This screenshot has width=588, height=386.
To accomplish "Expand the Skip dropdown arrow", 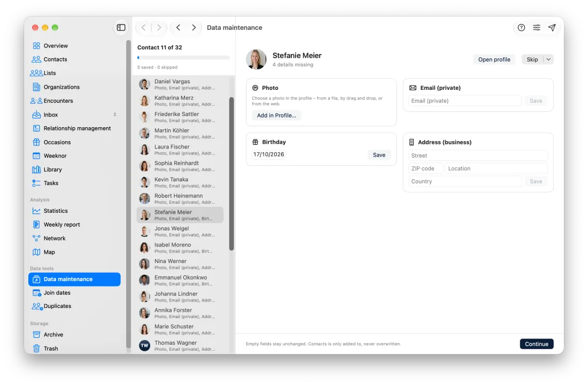I will coord(548,59).
